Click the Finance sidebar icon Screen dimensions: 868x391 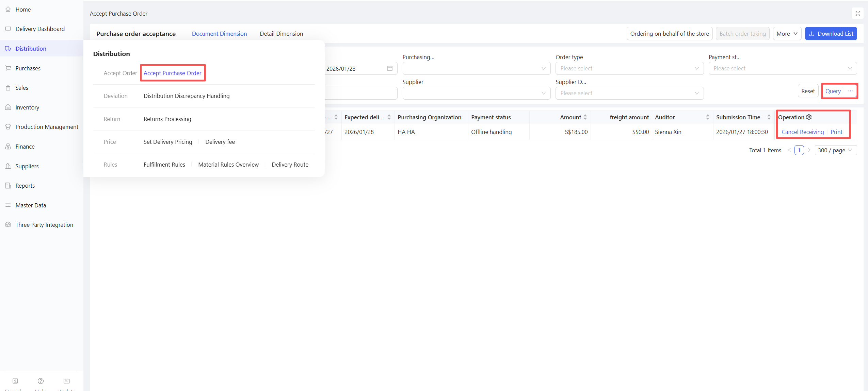[8, 147]
